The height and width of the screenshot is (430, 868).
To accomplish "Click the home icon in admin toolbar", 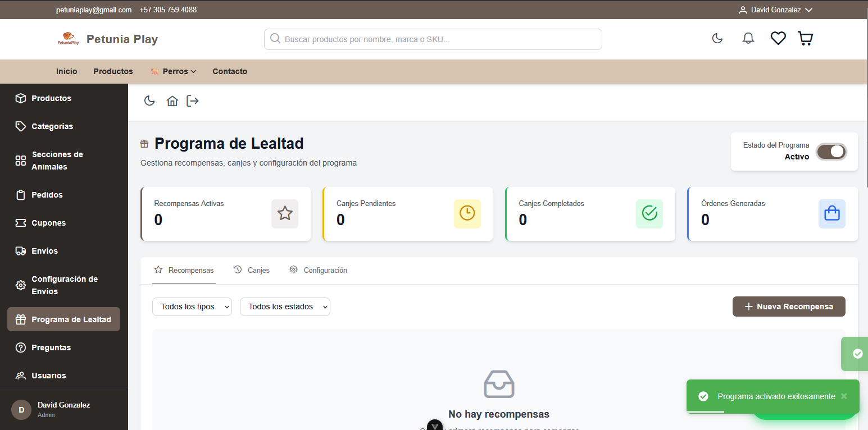I will click(172, 101).
